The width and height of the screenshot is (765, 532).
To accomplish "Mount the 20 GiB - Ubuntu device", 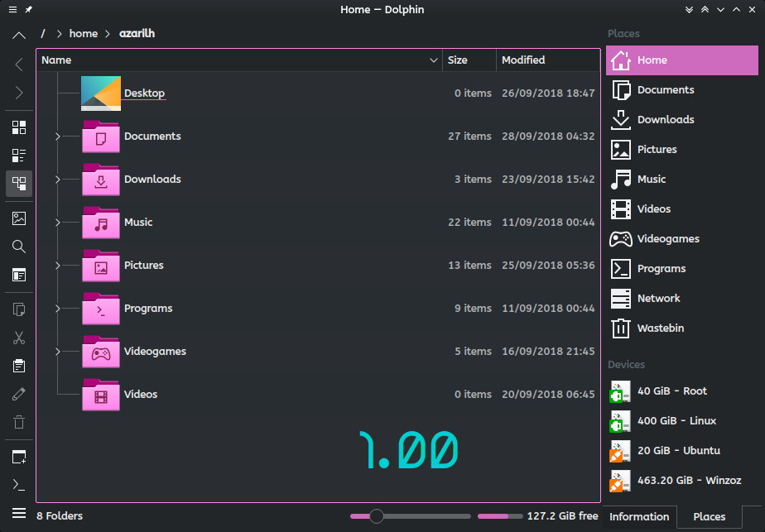I will click(x=682, y=451).
